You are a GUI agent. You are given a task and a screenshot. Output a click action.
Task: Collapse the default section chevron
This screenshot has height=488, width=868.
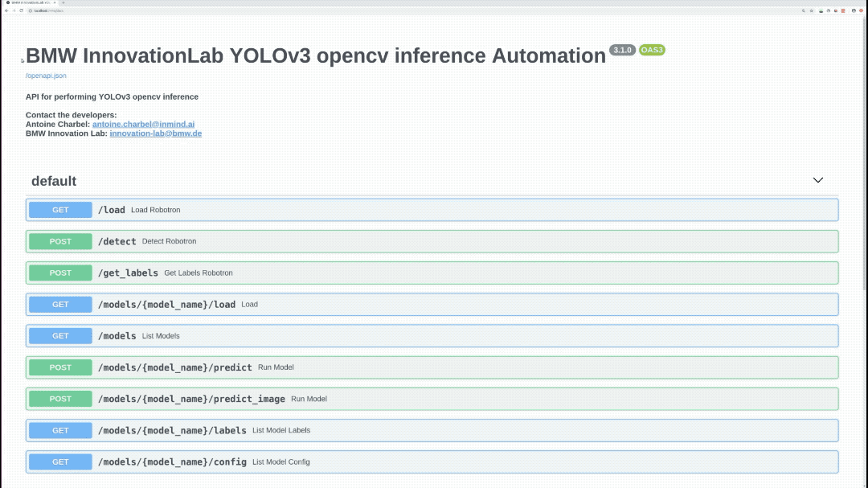pyautogui.click(x=818, y=181)
